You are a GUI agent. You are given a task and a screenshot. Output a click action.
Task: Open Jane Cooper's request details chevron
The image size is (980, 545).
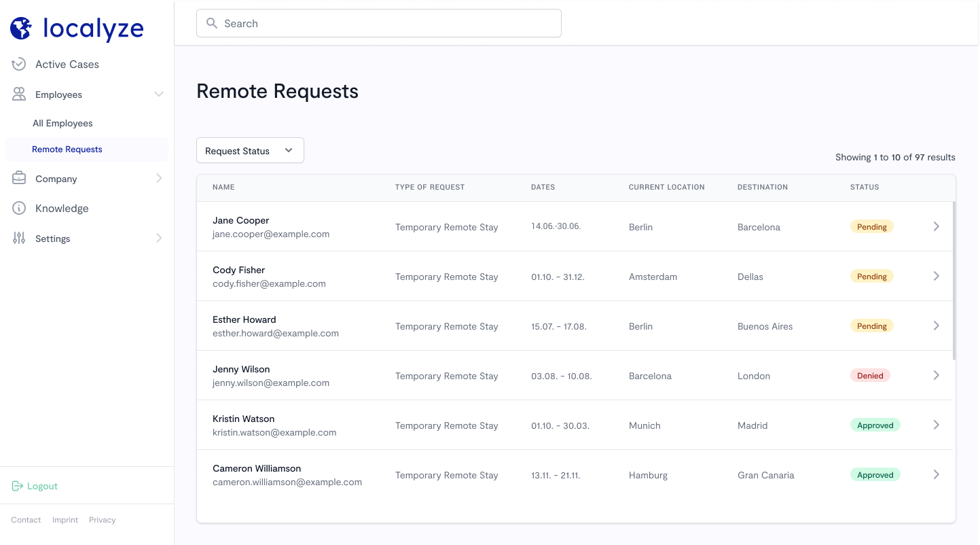(936, 226)
